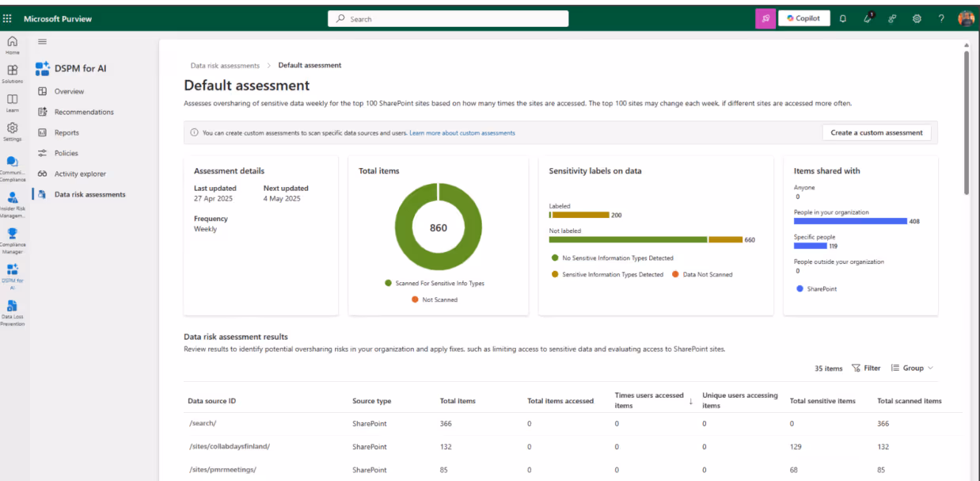Open the help question mark icon
The width and height of the screenshot is (980, 481).
941,19
